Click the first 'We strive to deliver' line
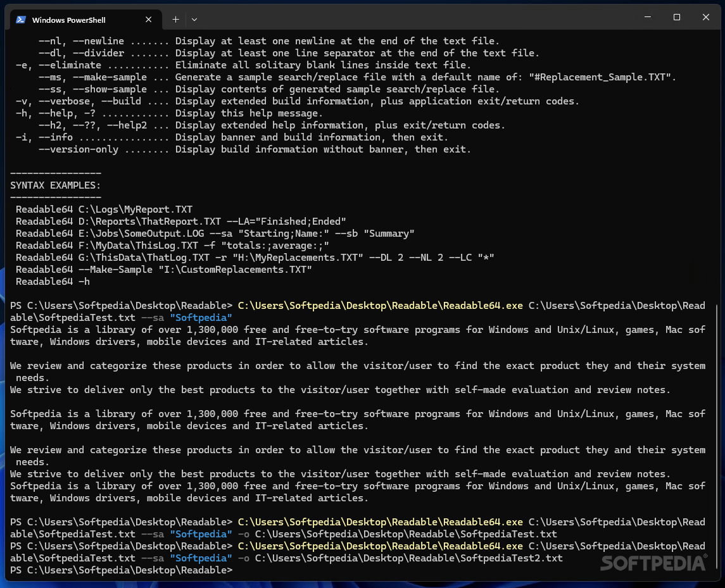Screen dimensions: 725x588 click(x=340, y=390)
